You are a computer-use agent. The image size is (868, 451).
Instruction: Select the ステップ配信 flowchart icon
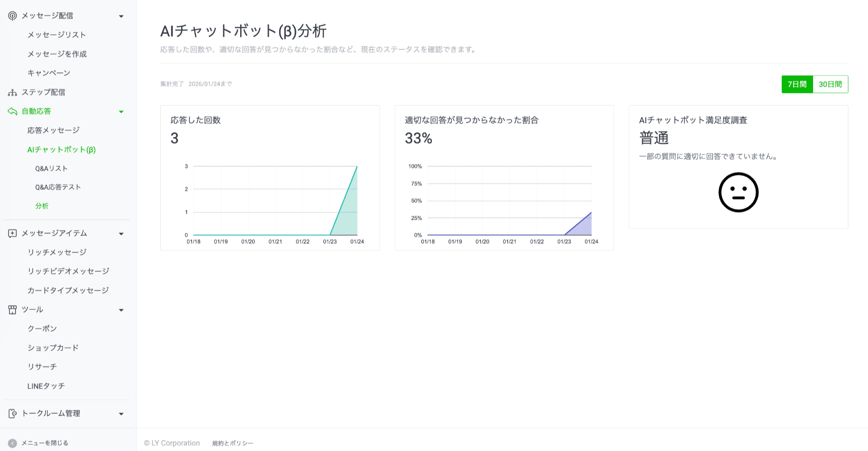(x=12, y=92)
